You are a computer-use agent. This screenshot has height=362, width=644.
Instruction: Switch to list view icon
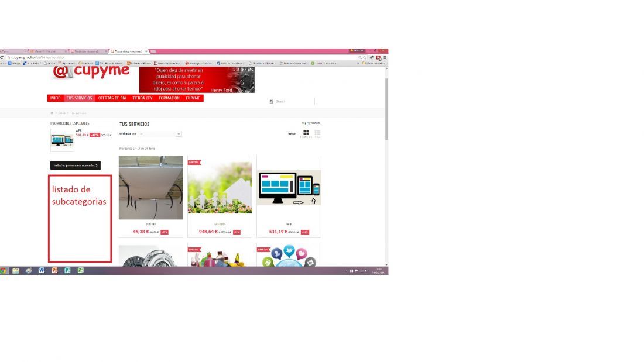[x=317, y=133]
